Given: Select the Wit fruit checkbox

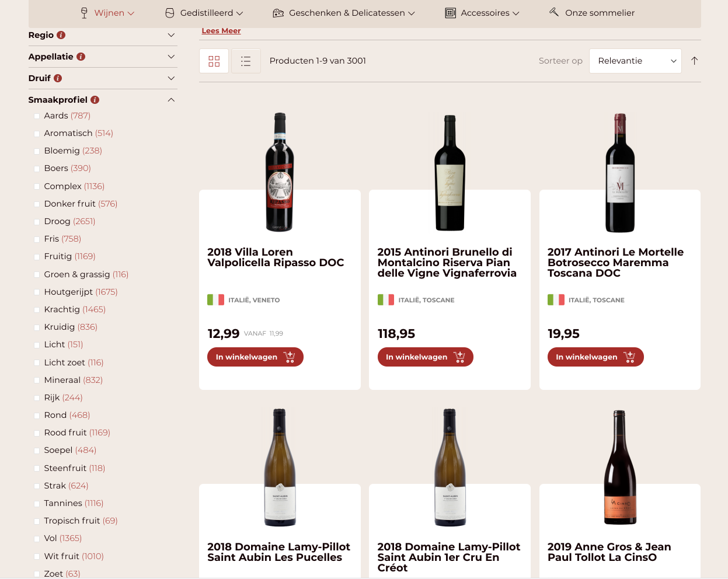Looking at the screenshot, I should tap(37, 557).
